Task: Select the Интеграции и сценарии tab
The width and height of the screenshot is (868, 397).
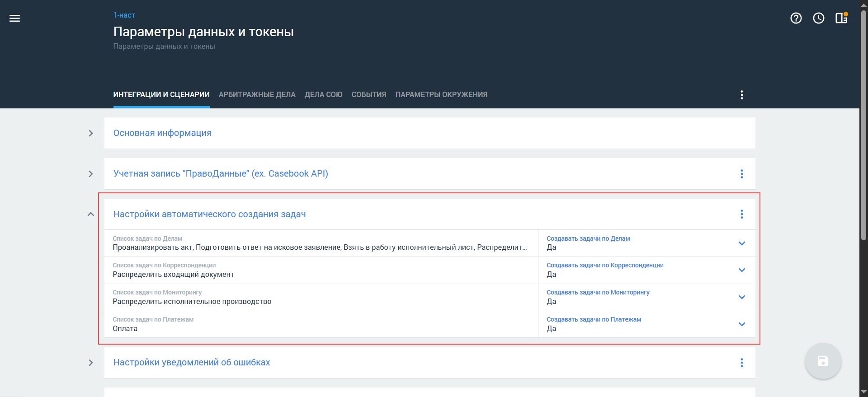Action: 161,95
